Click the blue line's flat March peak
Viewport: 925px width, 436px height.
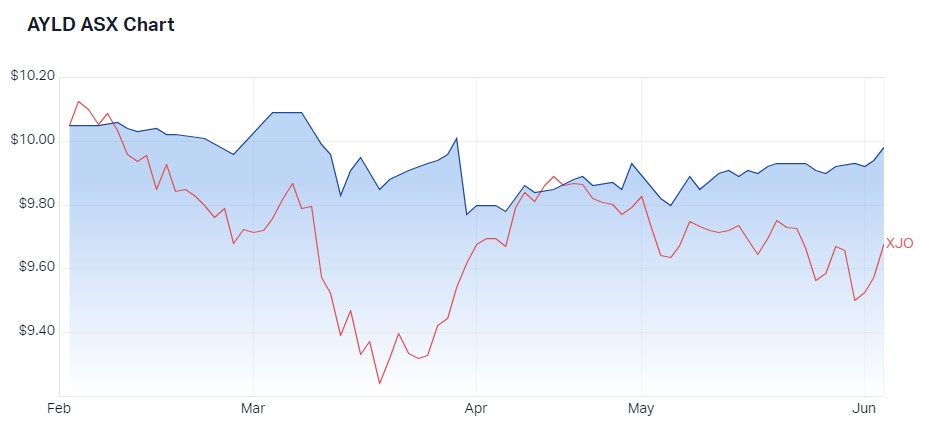click(x=288, y=113)
